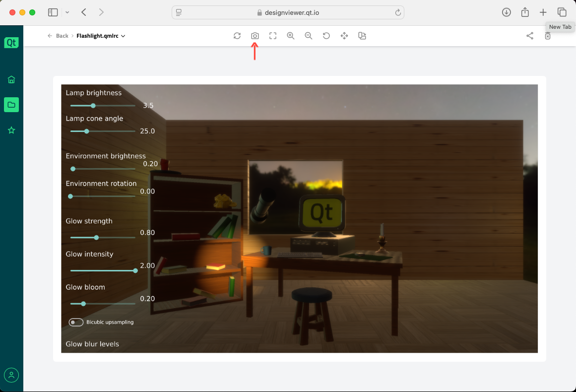Take a screenshot with the camera icon
This screenshot has height=392, width=576.
[x=255, y=36]
